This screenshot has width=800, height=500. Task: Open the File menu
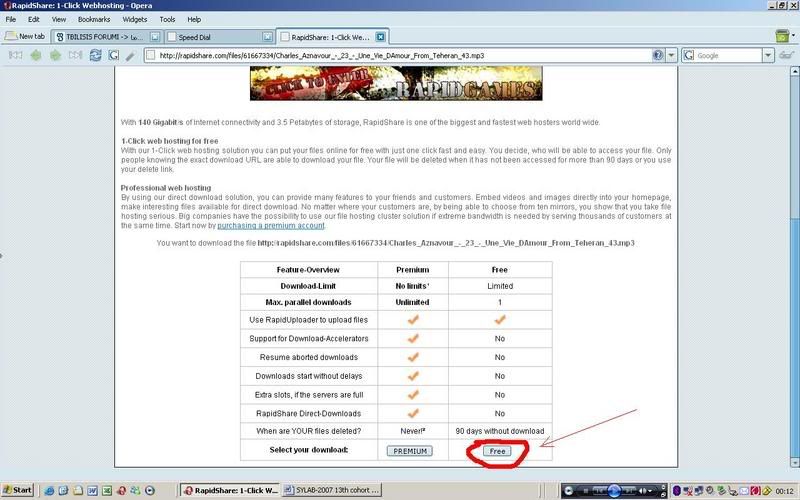10,19
